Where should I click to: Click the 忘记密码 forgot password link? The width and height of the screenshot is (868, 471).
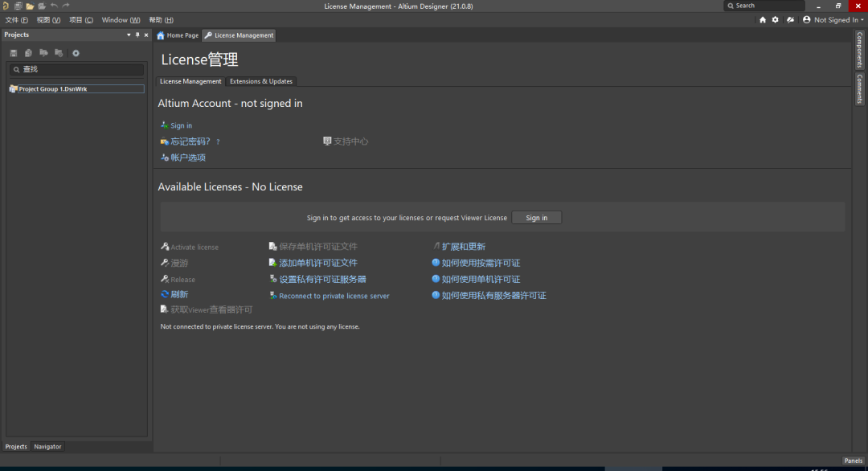[190, 141]
